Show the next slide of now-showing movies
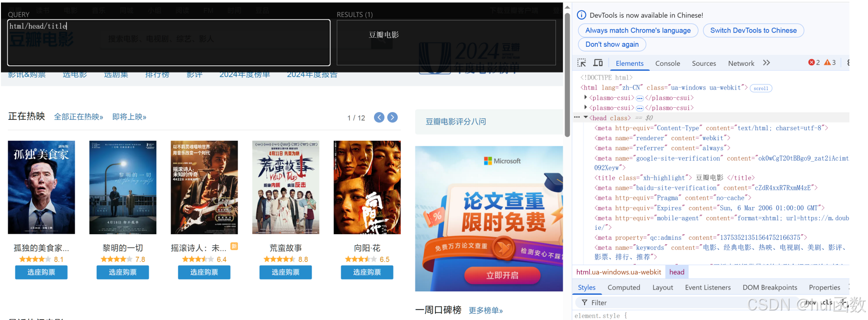Viewport: 868px width, 320px height. point(393,117)
